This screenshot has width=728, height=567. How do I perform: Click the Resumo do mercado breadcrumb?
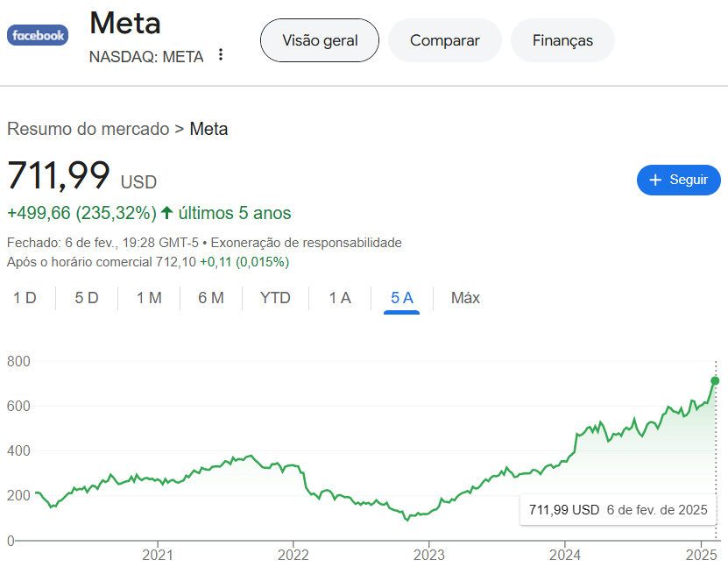[x=88, y=129]
